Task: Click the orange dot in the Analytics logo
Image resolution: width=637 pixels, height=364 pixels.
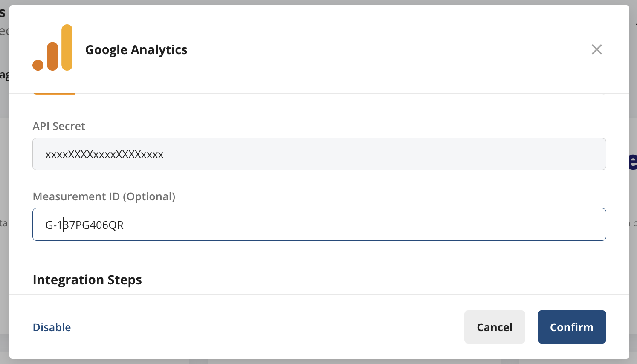Action: point(38,65)
